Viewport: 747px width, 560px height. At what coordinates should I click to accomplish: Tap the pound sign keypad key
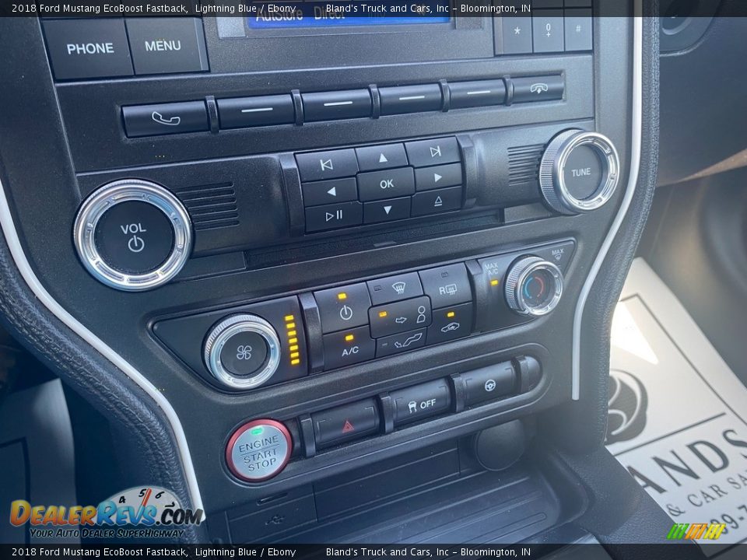tap(578, 29)
